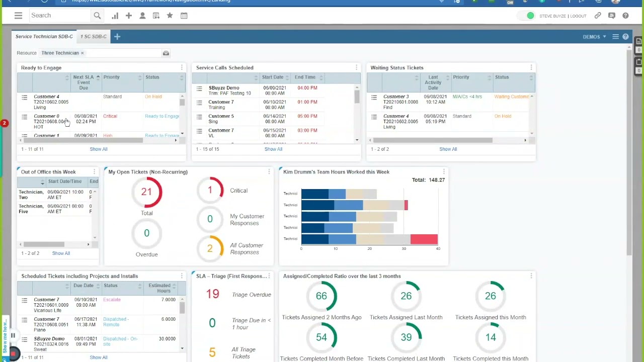Viewport: 644px width, 362px height.
Task: Open the person My menu icon
Action: (x=142, y=16)
